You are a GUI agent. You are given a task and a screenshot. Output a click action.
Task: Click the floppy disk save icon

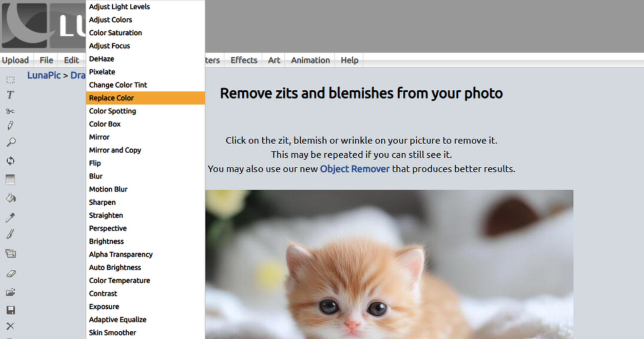point(11,310)
